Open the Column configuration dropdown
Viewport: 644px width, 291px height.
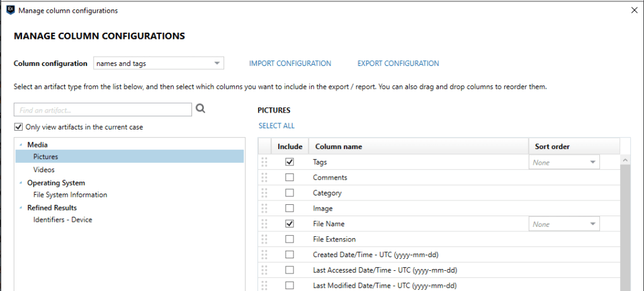point(159,63)
